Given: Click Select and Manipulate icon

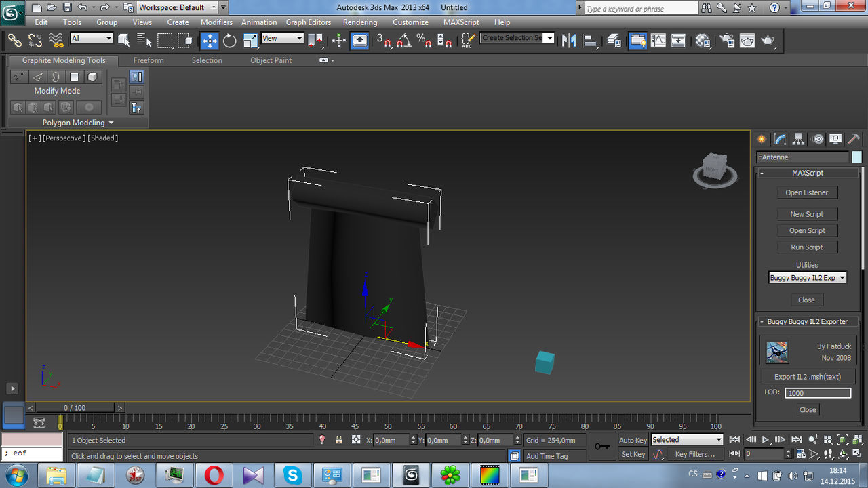Looking at the screenshot, I should (x=339, y=41).
